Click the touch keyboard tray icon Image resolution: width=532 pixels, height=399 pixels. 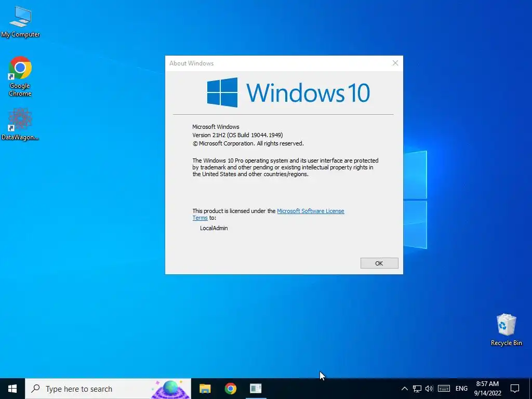pos(444,389)
